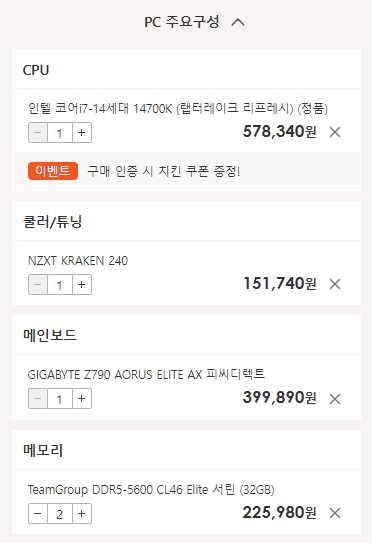Increase GIGABYTE Z790 motherboard quantity

pyautogui.click(x=82, y=399)
